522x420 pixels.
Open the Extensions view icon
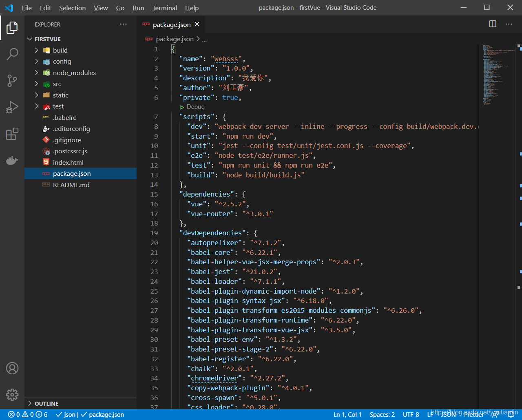coord(12,134)
